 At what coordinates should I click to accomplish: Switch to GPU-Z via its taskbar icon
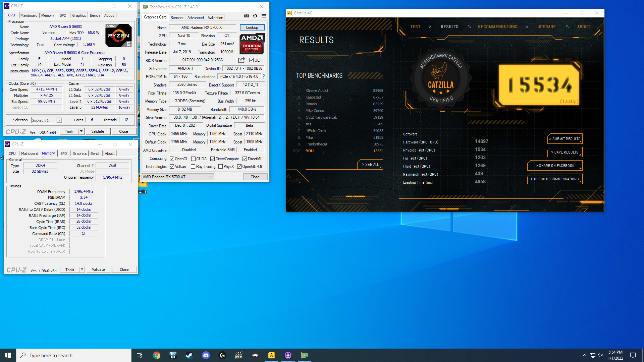point(305,355)
